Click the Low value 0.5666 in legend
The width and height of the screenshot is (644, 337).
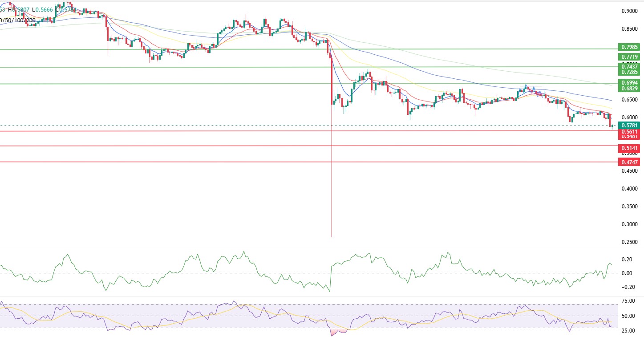point(45,9)
